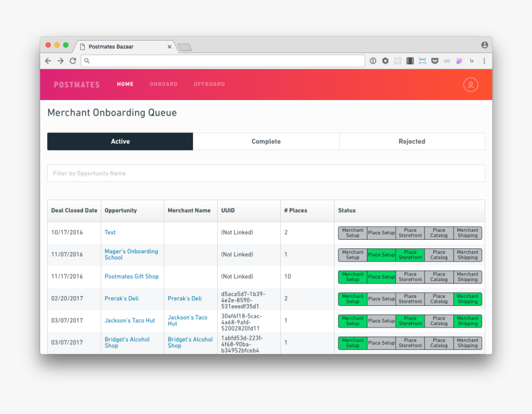
Task: Open the Chrome three-dot menu
Action: [x=484, y=61]
